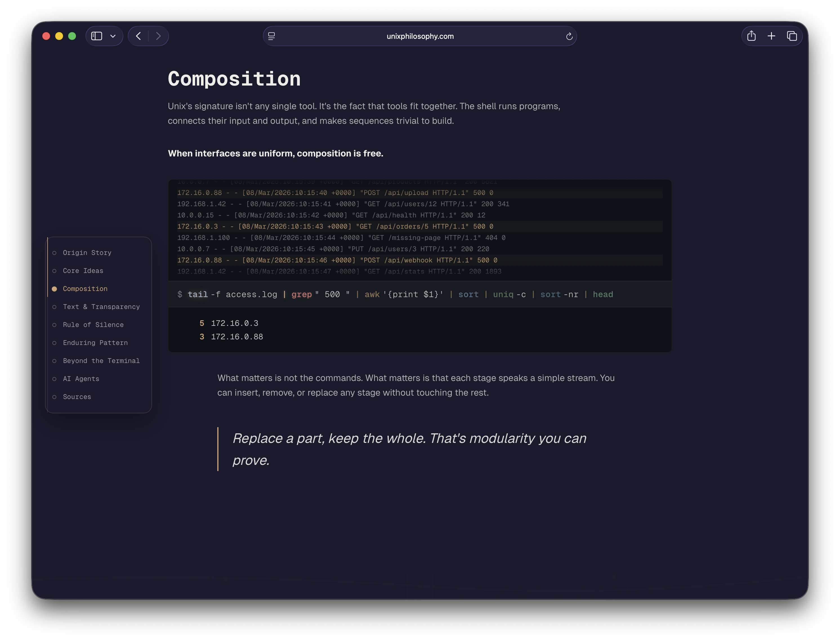Open the Beyond the Terminal link
The width and height of the screenshot is (840, 641).
101,360
